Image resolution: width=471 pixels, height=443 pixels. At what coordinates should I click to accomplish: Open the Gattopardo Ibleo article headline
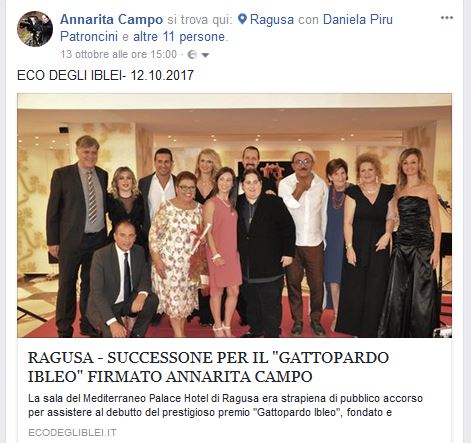(208, 367)
